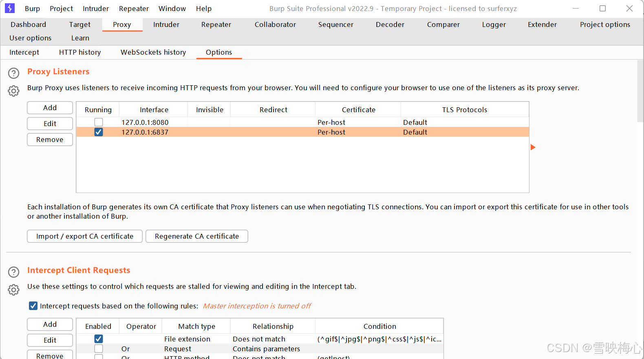The height and width of the screenshot is (359, 644).
Task: Open help for Proxy Listeners section
Action: point(13,73)
